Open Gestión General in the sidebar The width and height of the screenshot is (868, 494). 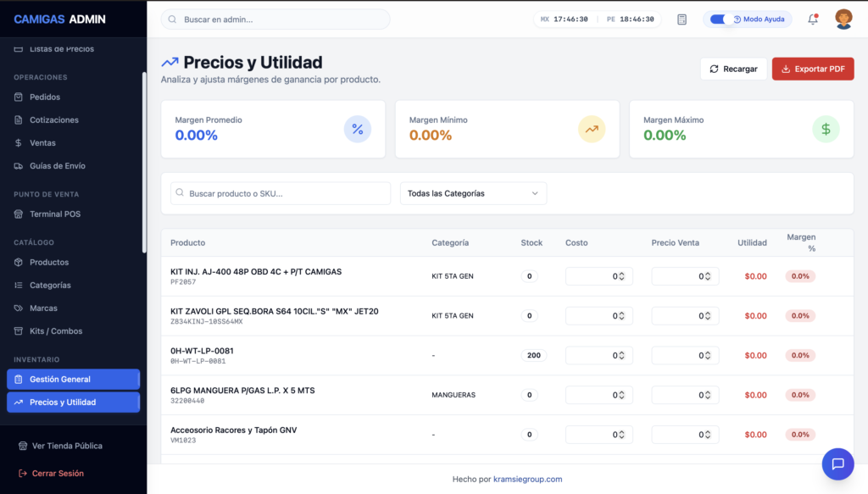pos(60,380)
